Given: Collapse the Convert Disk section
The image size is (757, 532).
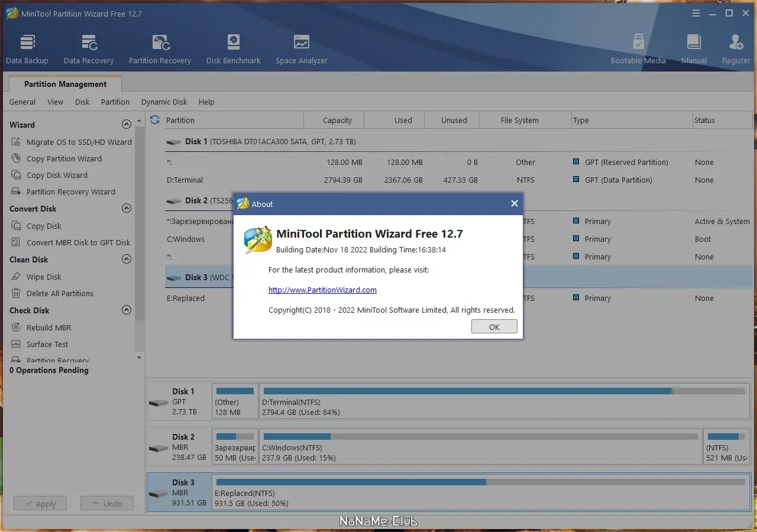Looking at the screenshot, I should (x=126, y=209).
